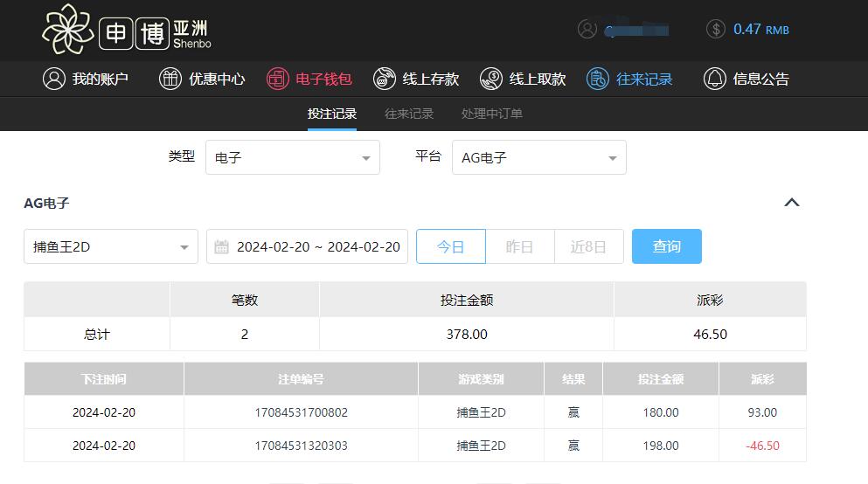Click the 往来记录 records icon
The image size is (868, 484).
pyautogui.click(x=598, y=79)
